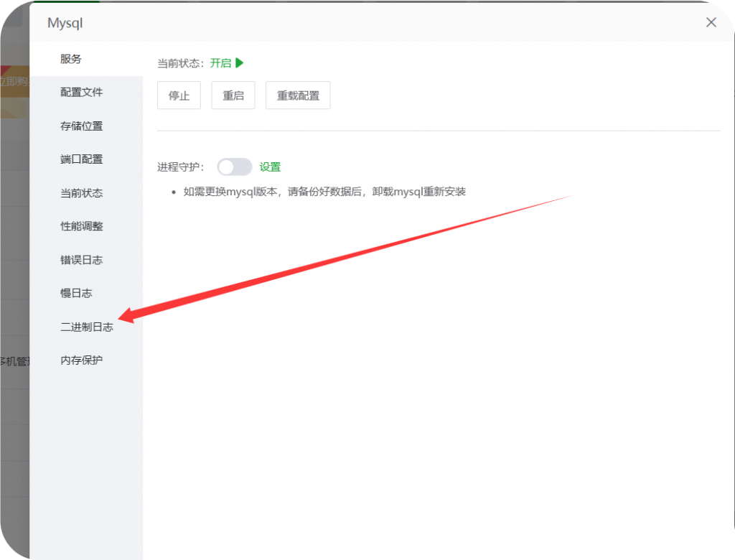Switch to the 配置文件 section
The width and height of the screenshot is (735, 560).
pyautogui.click(x=81, y=92)
